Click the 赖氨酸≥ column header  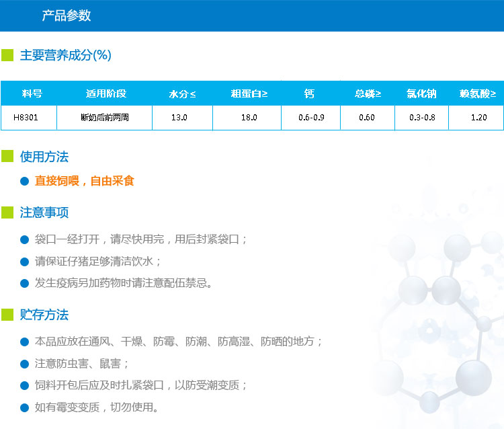pos(478,93)
